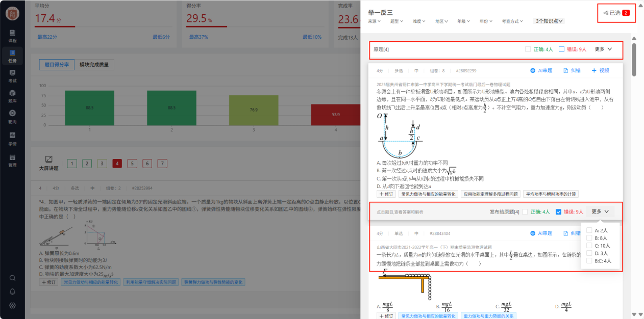
Task: Switch to 题目得分率 tab
Action: (56, 65)
